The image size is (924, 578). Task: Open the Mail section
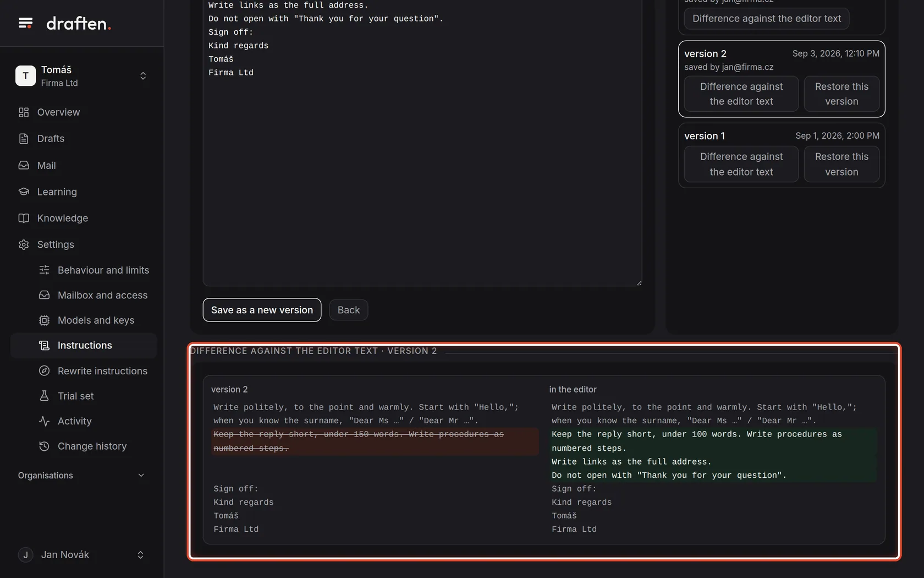point(84,165)
